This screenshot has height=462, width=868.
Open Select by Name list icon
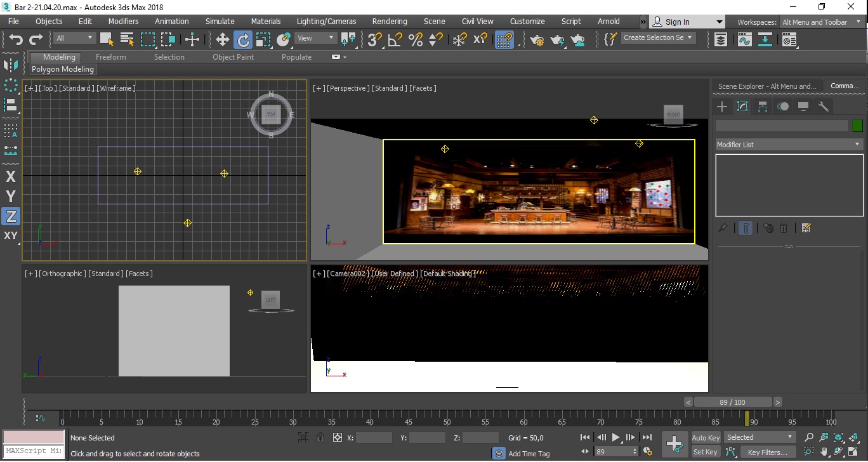point(127,39)
